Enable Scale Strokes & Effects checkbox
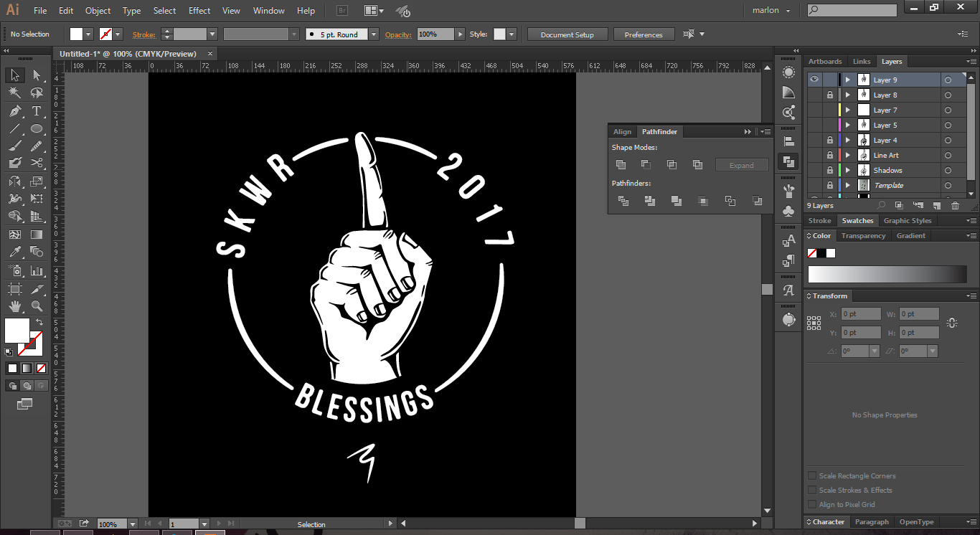Screen dimensions: 980x535 pyautogui.click(x=812, y=490)
